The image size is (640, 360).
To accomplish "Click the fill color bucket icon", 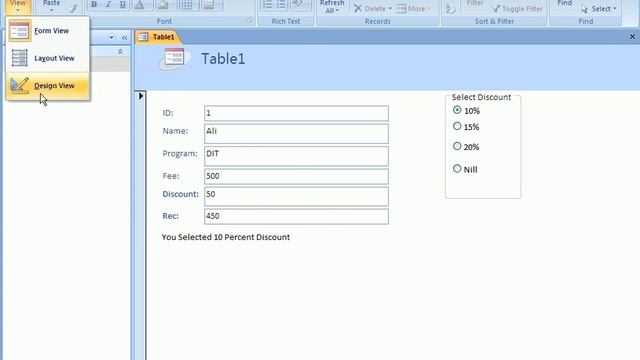I will (163, 5).
